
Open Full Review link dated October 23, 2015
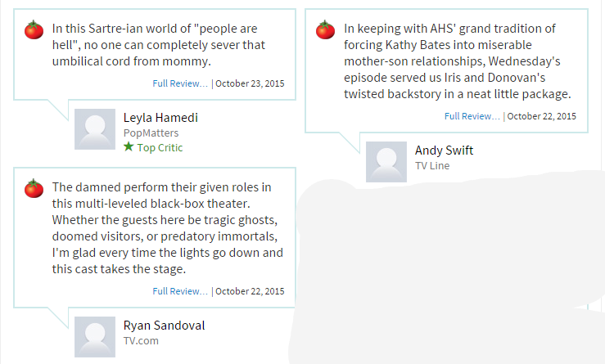point(180,83)
